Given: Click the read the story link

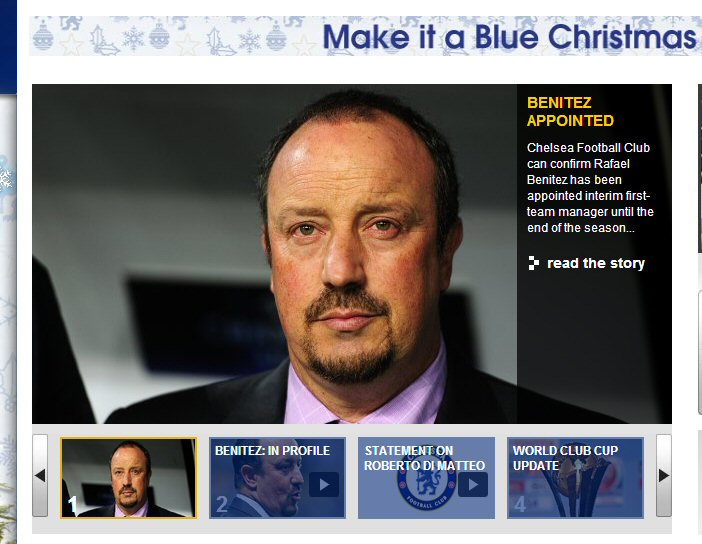Looking at the screenshot, I should pyautogui.click(x=595, y=263).
